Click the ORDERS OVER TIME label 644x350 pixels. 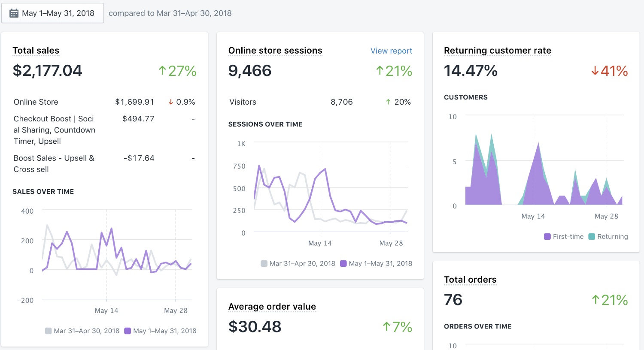478,326
